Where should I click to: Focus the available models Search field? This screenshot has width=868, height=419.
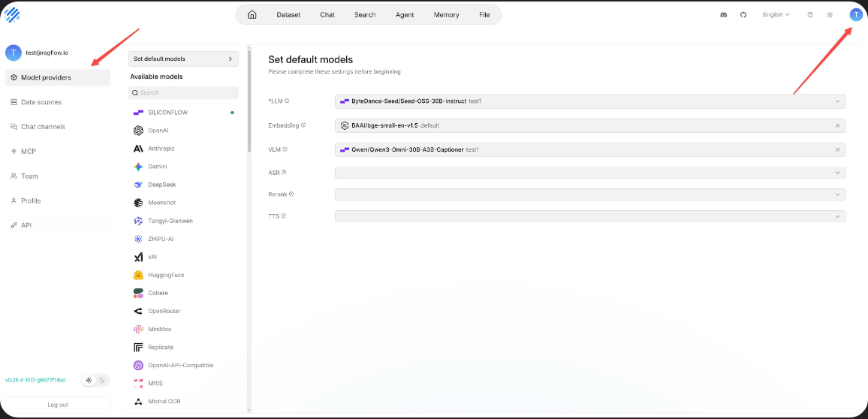183,92
